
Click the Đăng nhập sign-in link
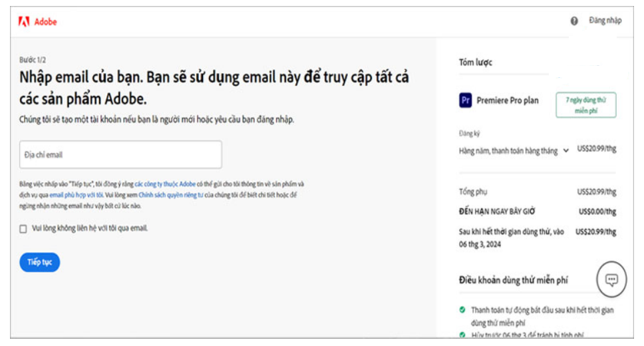click(x=605, y=21)
